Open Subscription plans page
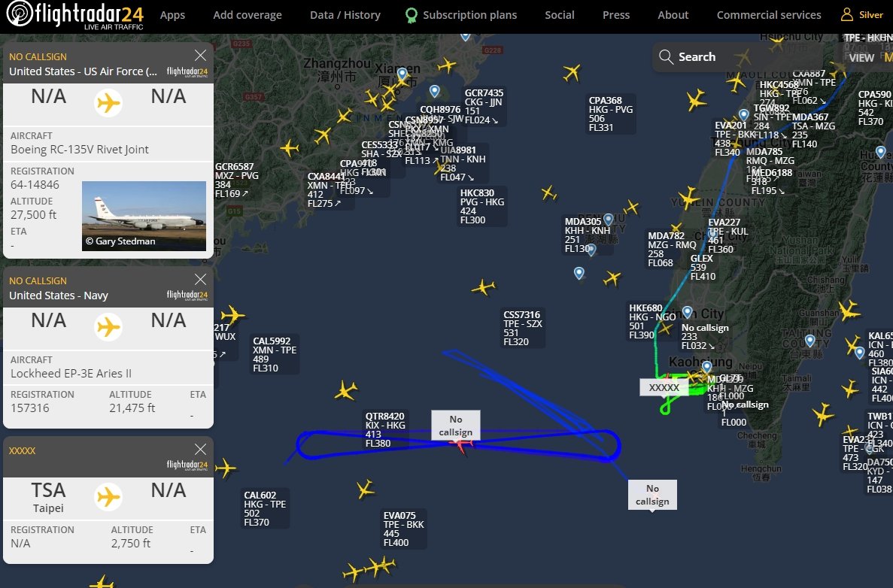Viewport: 893px width, 588px height. coord(470,15)
